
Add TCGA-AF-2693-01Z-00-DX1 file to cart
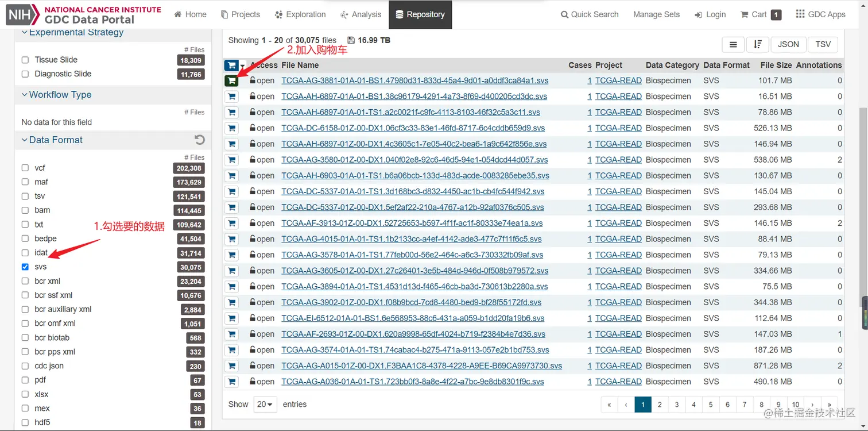(x=231, y=334)
